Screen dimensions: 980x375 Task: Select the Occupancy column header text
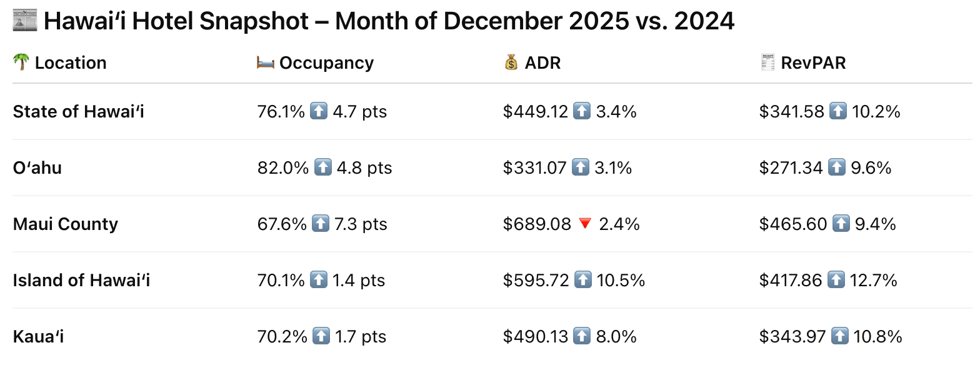(326, 62)
